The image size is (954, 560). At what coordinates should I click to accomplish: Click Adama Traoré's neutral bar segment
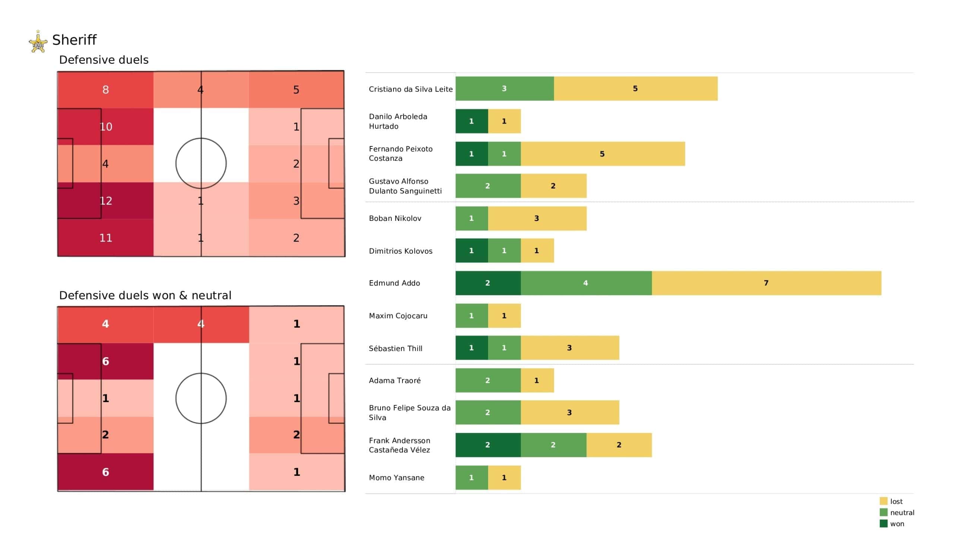tap(488, 380)
